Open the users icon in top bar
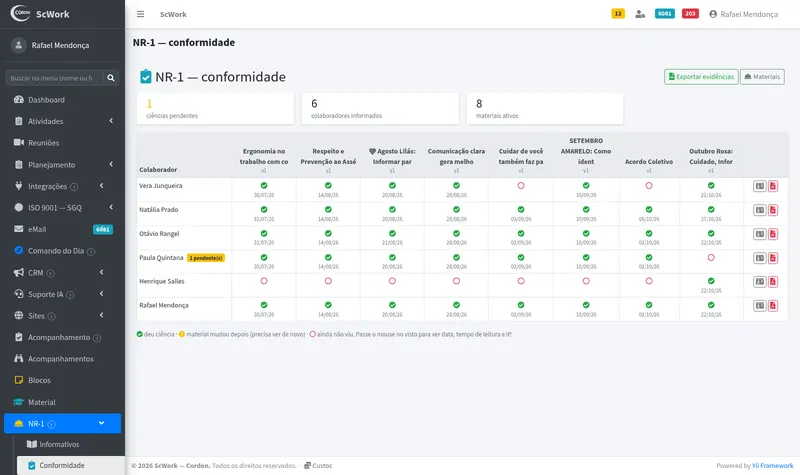This screenshot has width=800, height=475. click(640, 14)
